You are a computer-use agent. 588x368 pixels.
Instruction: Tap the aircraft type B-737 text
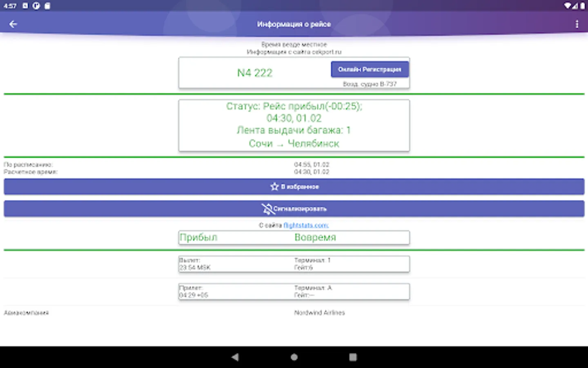pyautogui.click(x=370, y=84)
